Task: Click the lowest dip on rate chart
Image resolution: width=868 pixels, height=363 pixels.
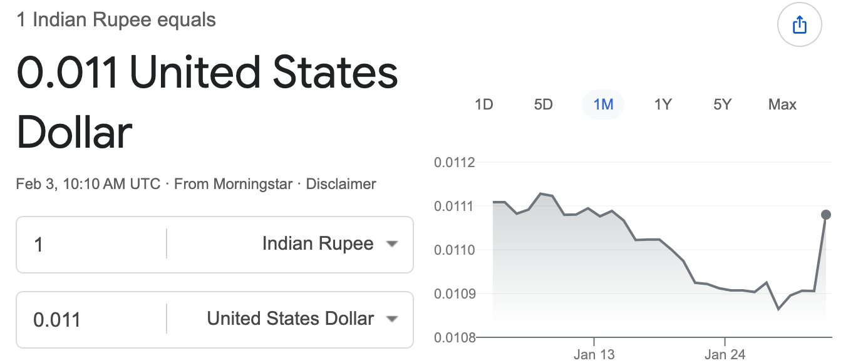Action: click(778, 309)
